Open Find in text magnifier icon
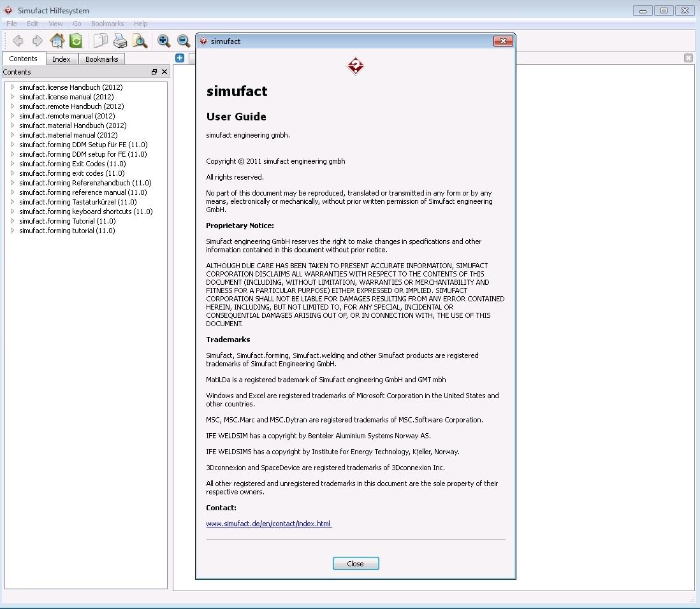The width and height of the screenshot is (700, 609). pos(140,41)
